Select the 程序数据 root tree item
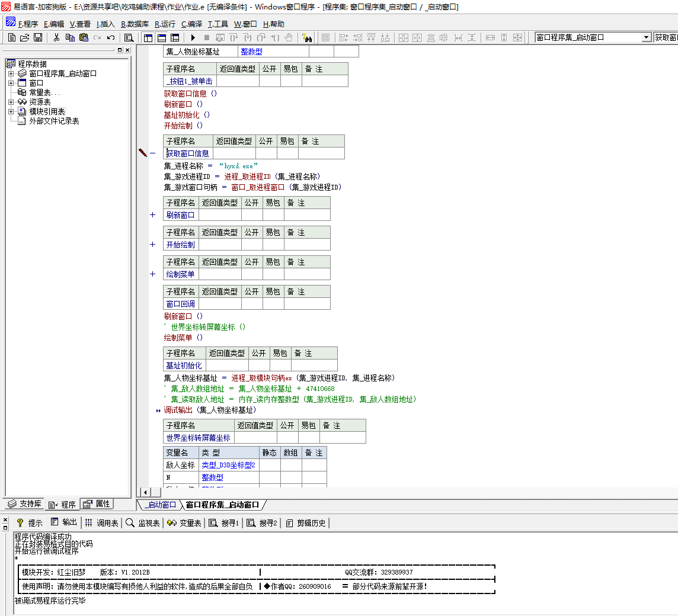This screenshot has width=678, height=616. pos(32,64)
